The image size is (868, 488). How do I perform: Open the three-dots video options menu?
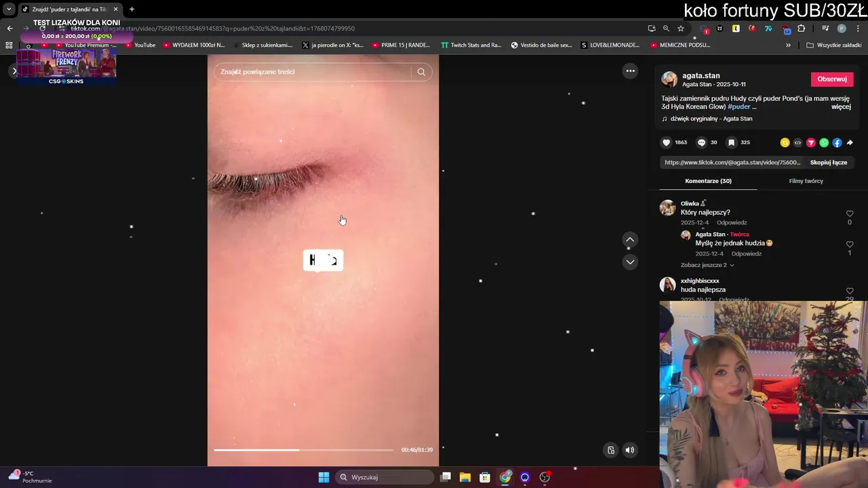630,71
